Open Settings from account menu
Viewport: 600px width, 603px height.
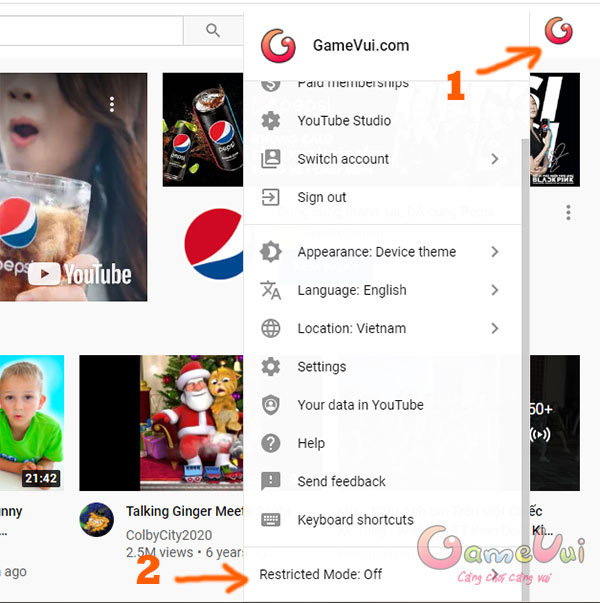[383, 366]
